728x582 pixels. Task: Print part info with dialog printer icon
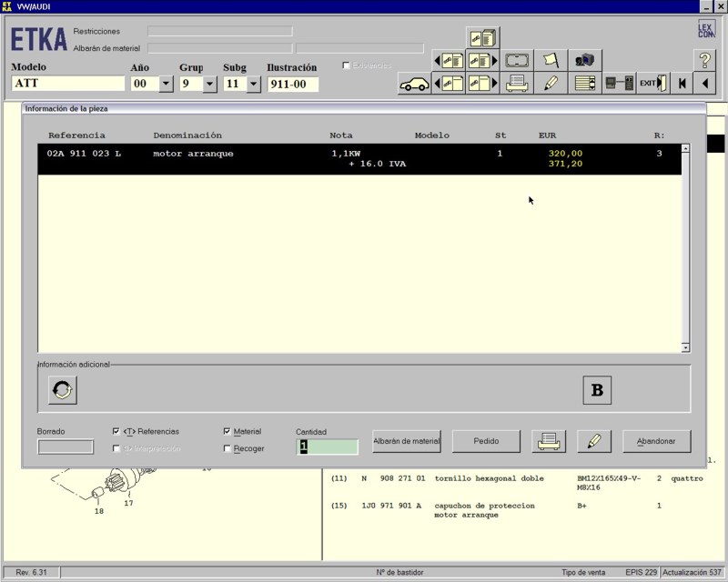(x=549, y=441)
